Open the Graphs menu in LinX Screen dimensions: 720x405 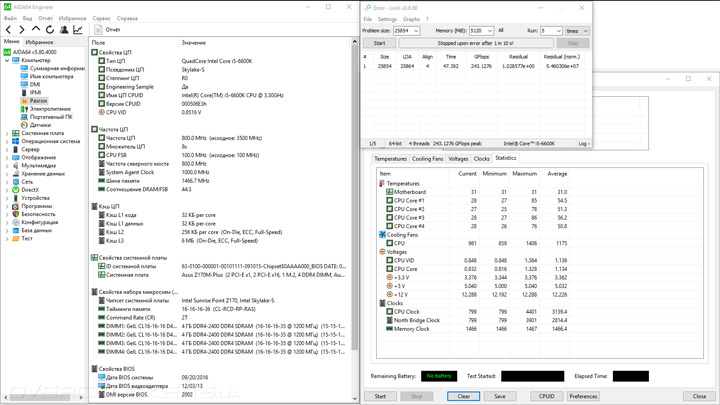coord(411,19)
